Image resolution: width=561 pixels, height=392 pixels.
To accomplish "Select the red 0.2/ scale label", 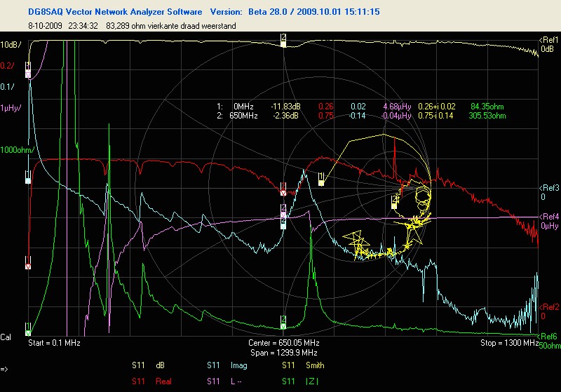I will (7, 66).
